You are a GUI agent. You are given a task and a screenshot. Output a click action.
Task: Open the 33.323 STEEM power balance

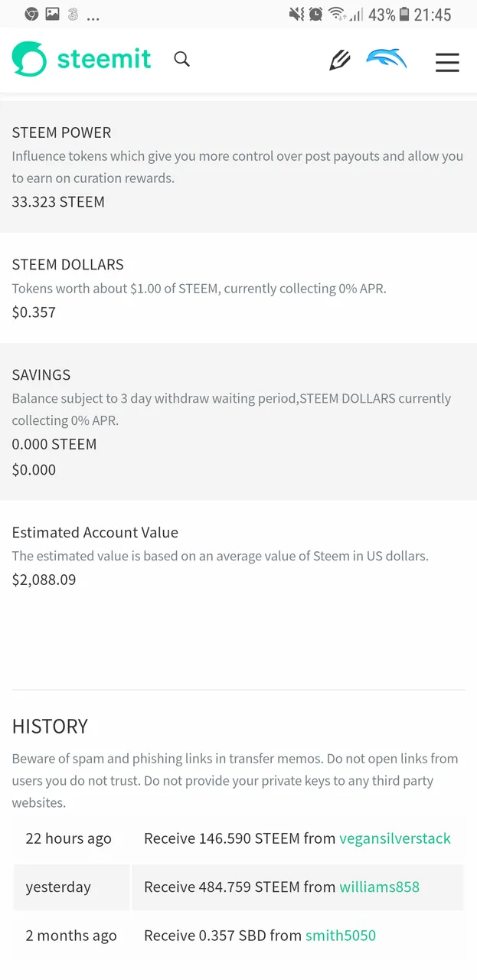[58, 202]
